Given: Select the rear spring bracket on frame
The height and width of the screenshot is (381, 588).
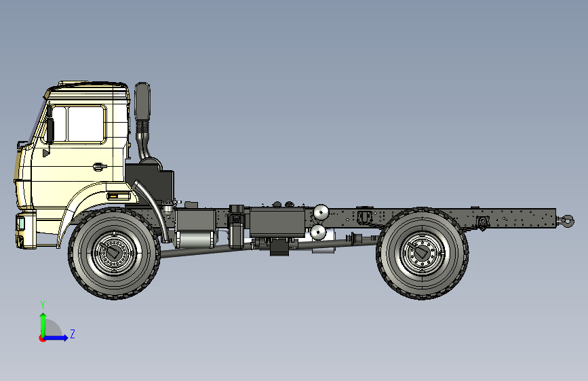Looking at the screenshot, I should click(483, 222).
